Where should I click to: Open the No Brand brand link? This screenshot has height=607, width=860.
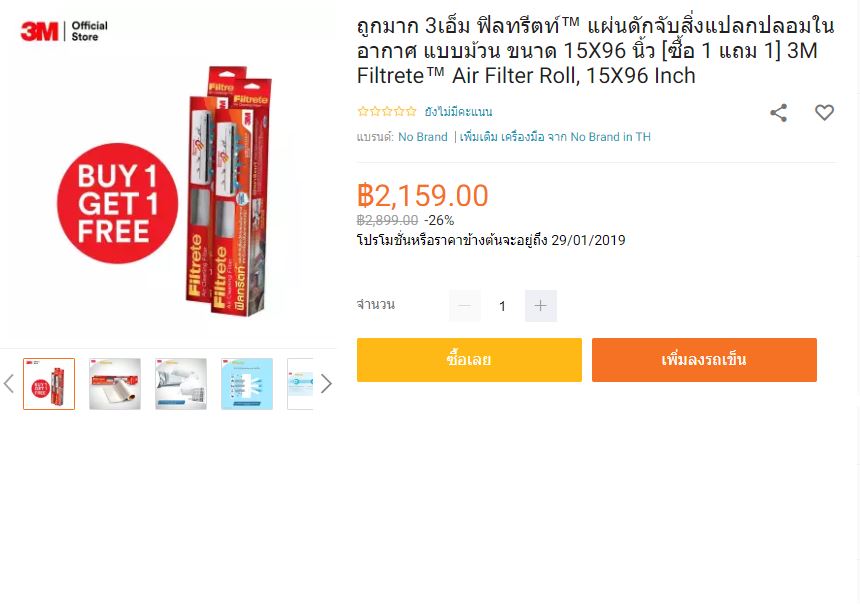click(422, 137)
